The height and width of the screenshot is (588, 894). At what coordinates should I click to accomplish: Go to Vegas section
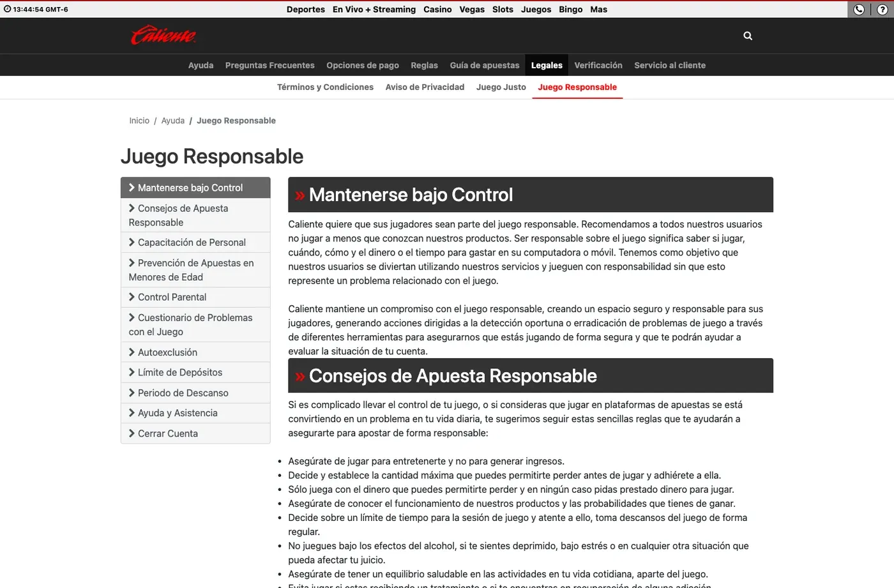coord(472,9)
